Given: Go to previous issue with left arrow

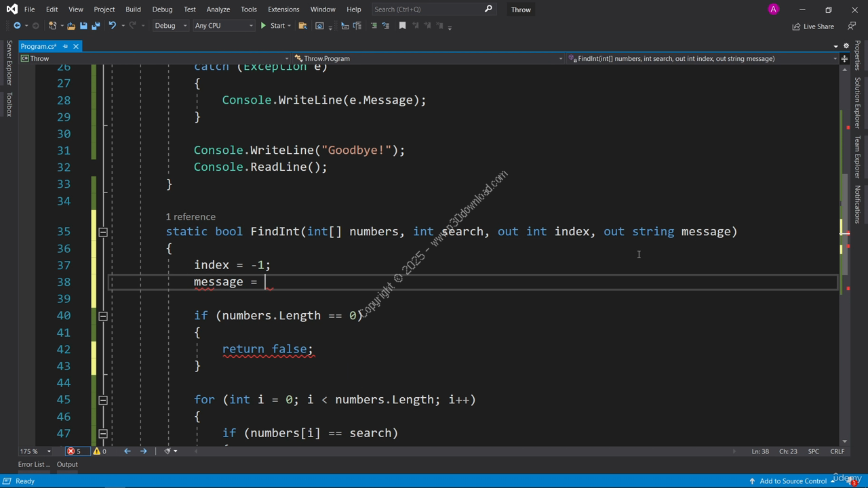Looking at the screenshot, I should point(127,451).
